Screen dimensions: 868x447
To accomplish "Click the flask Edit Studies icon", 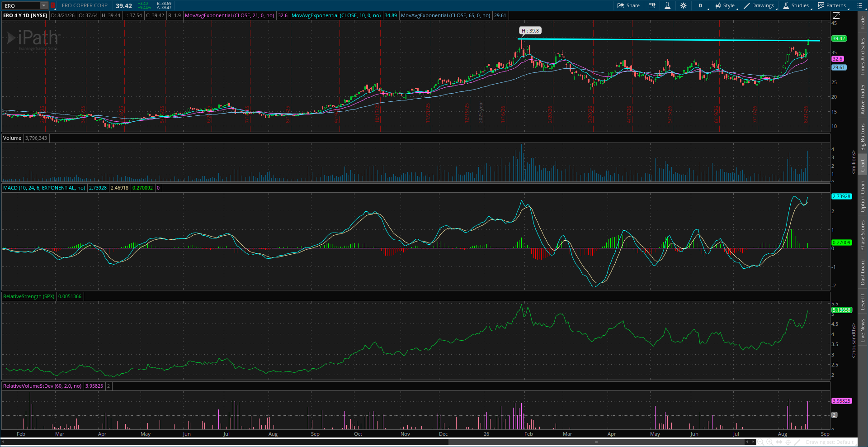I will point(667,5).
